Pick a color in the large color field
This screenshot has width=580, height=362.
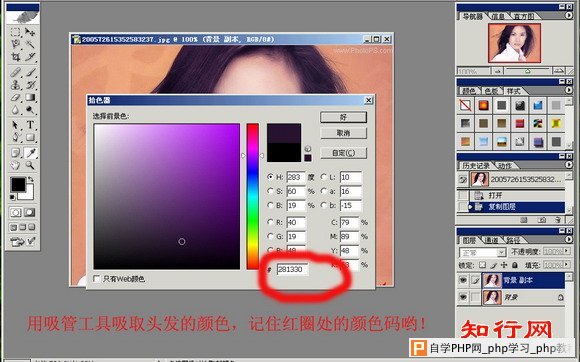pyautogui.click(x=167, y=196)
